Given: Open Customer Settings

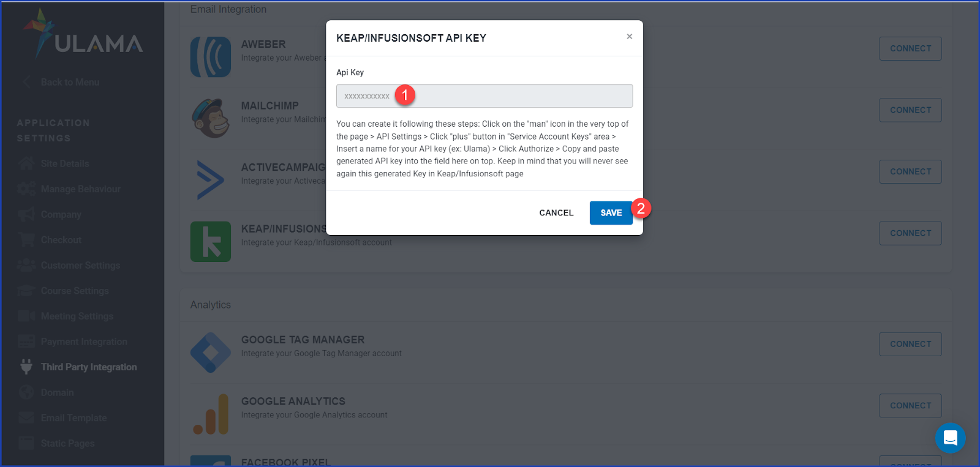Looking at the screenshot, I should pos(80,266).
